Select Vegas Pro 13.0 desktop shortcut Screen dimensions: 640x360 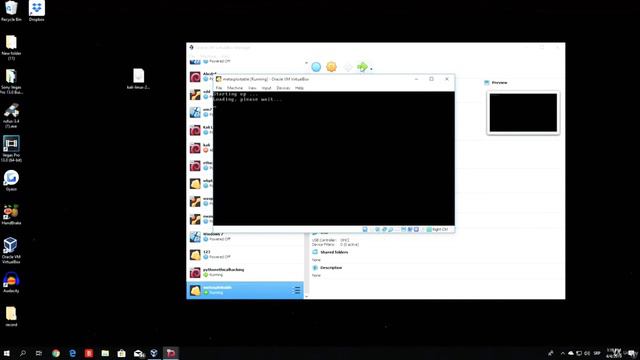11,149
